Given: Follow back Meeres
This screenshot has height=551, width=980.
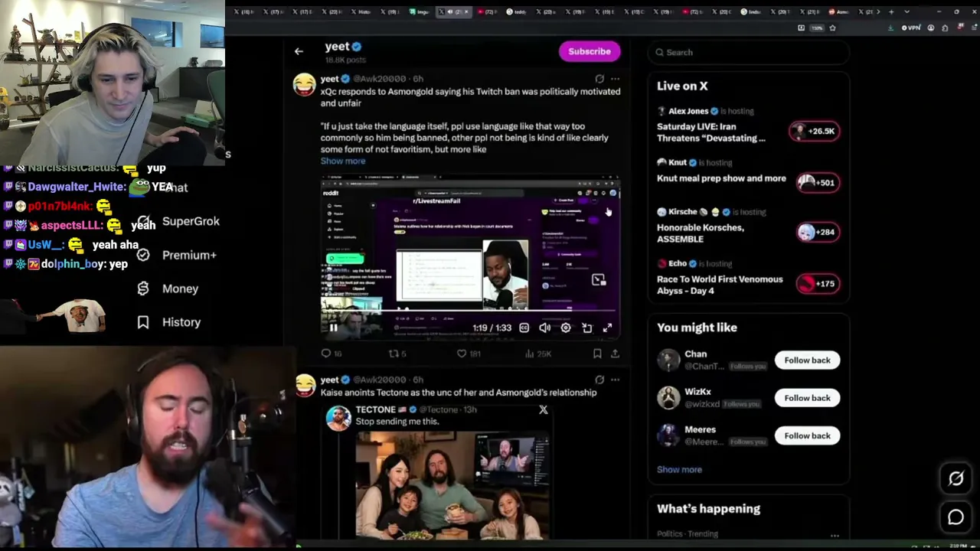Looking at the screenshot, I should [x=807, y=435].
